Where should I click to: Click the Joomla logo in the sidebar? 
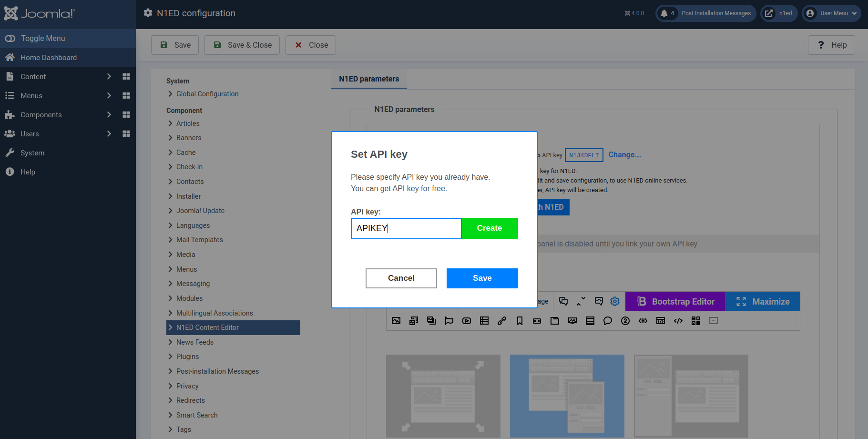click(40, 13)
